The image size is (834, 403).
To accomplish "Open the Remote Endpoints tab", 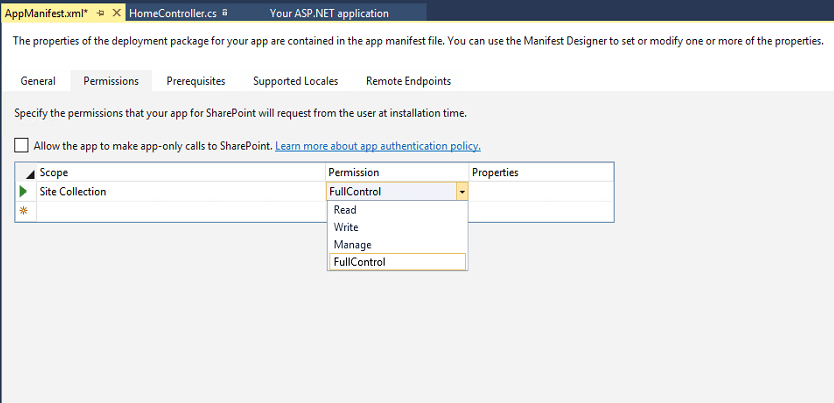I will click(x=408, y=81).
